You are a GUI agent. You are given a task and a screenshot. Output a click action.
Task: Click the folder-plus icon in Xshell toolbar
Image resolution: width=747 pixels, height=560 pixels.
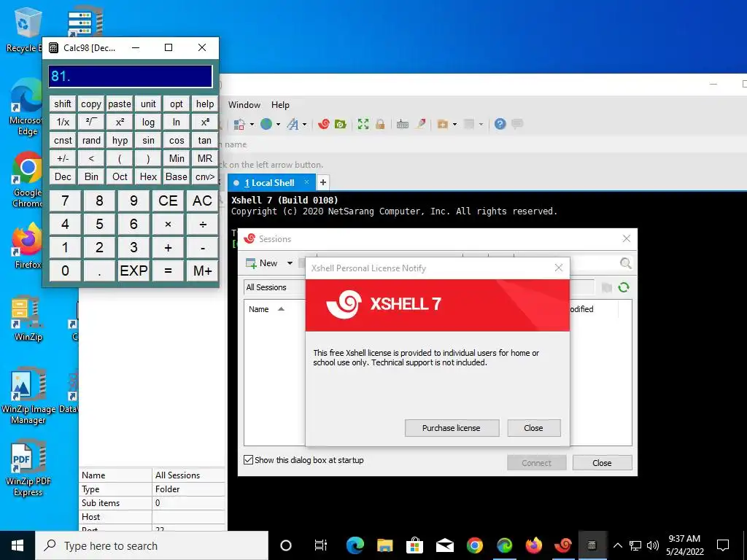click(x=443, y=124)
